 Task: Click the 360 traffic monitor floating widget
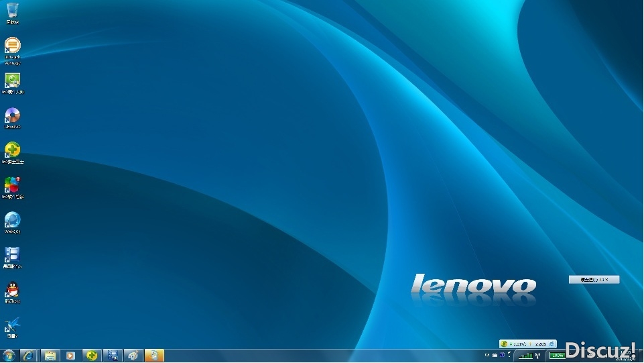click(528, 344)
